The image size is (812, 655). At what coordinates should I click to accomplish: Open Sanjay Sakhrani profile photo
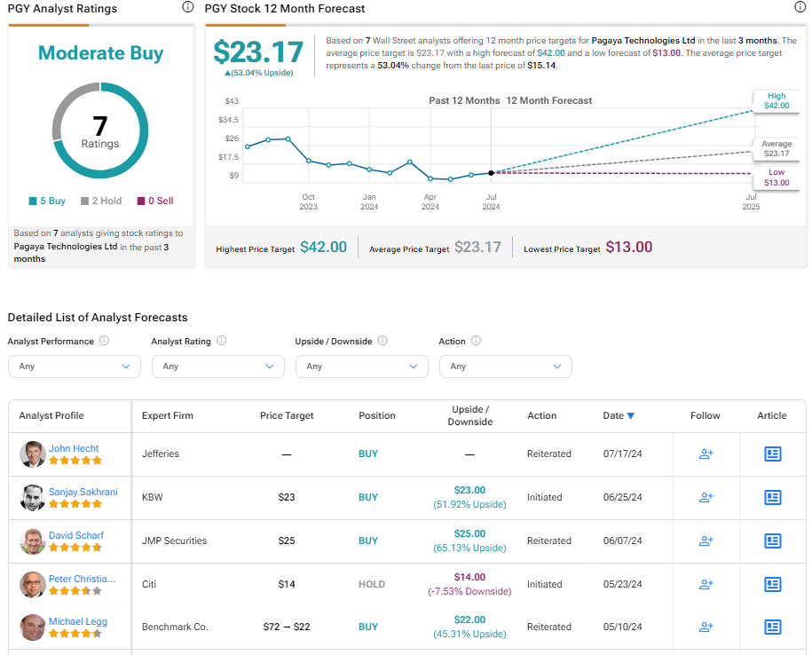pos(33,498)
